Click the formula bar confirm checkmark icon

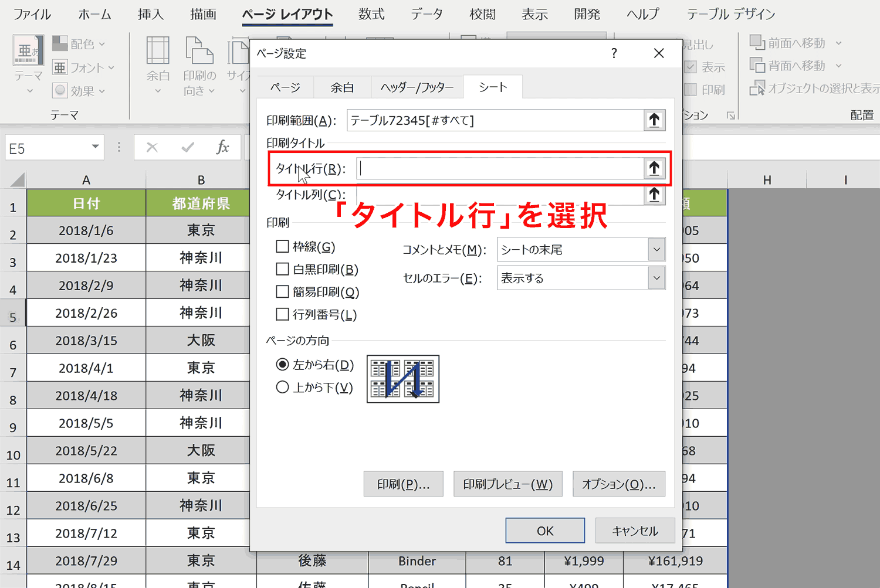click(188, 147)
